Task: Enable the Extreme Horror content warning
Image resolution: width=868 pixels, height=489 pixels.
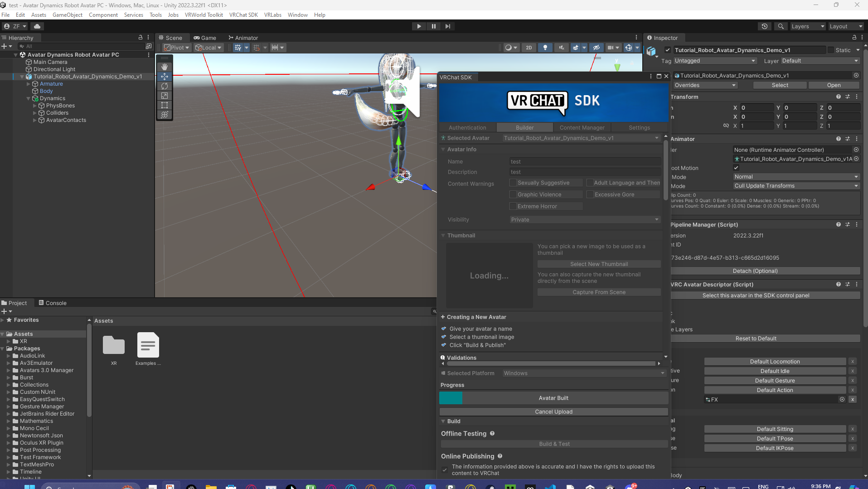Action: (513, 206)
